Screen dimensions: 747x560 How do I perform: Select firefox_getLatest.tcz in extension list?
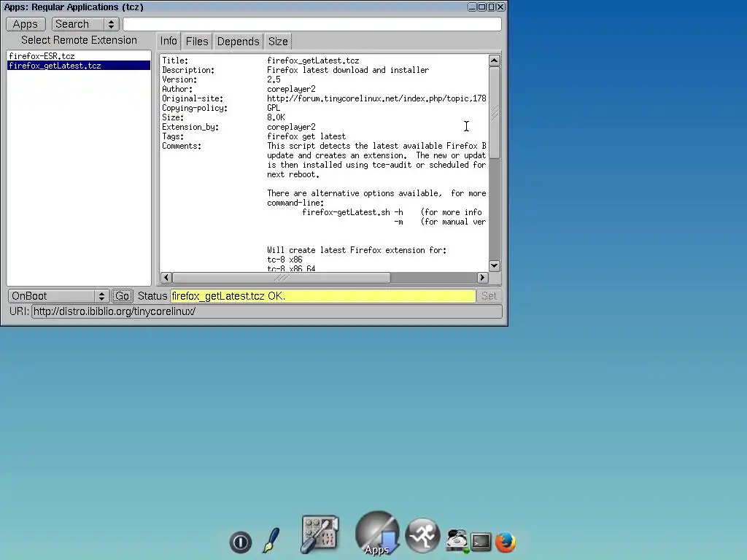click(79, 65)
